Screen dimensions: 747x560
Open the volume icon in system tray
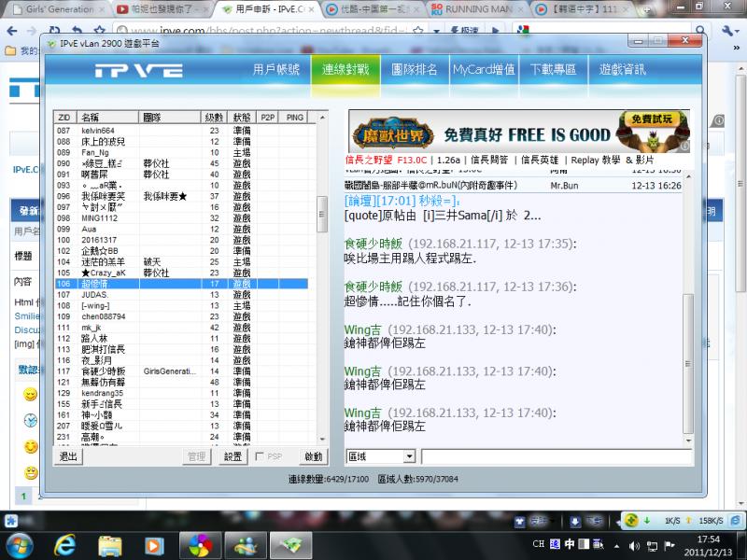click(634, 545)
